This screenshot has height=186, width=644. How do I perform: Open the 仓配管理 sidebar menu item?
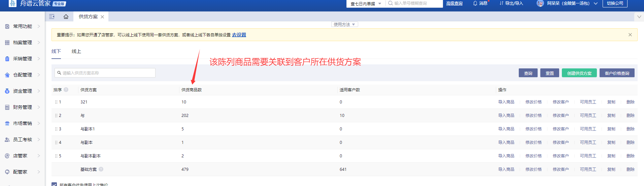[x=23, y=75]
